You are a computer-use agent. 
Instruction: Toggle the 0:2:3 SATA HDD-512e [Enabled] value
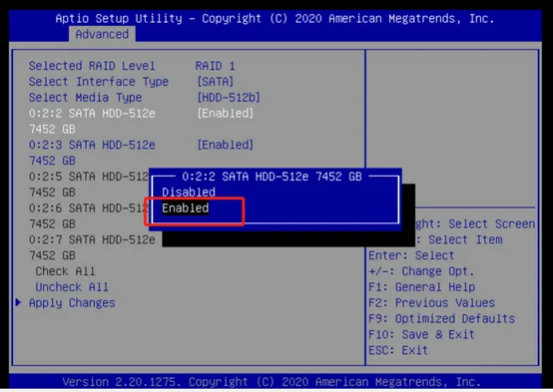coord(225,145)
